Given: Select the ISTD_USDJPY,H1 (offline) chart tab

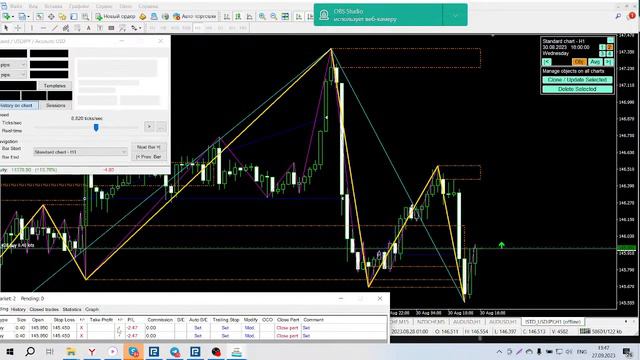Looking at the screenshot, I should tap(553, 322).
